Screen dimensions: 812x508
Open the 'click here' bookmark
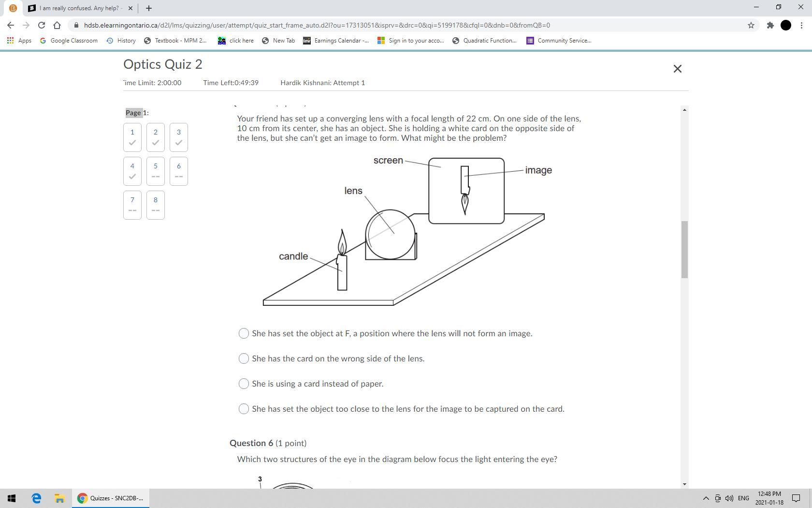236,41
